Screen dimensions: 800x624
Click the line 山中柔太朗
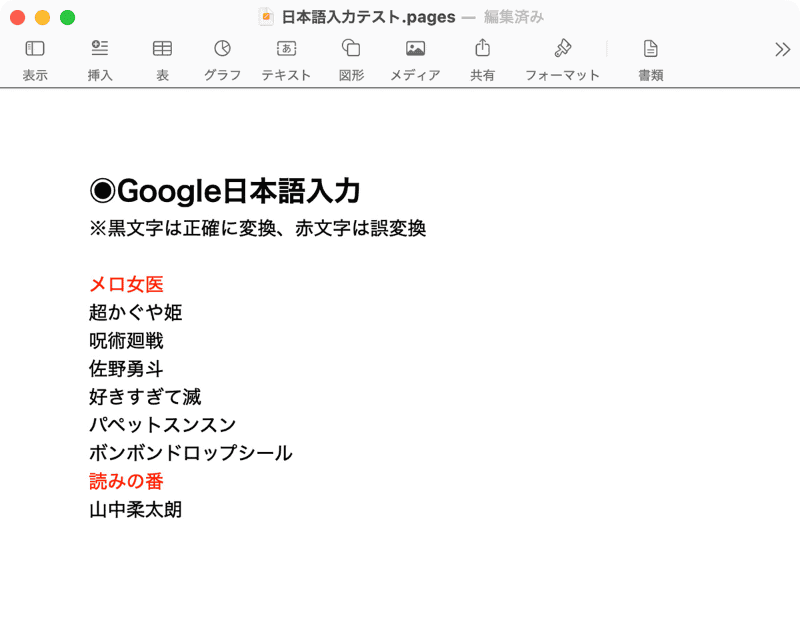[136, 509]
